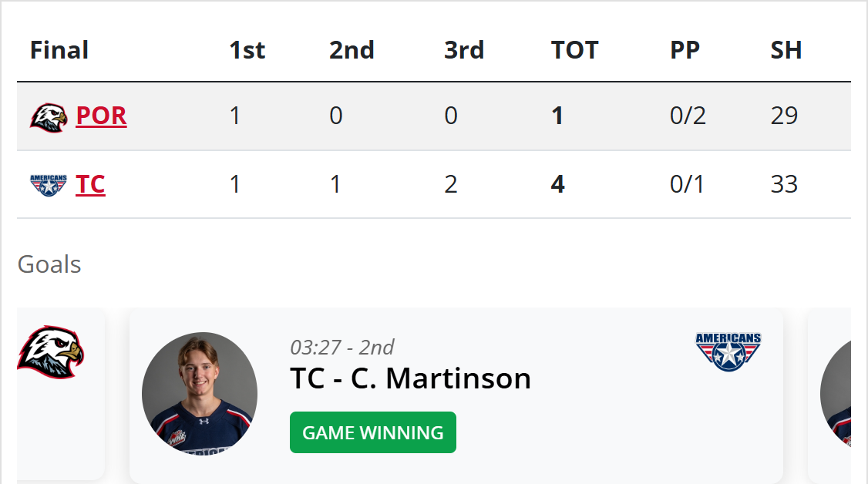Click TC's bold total score of 4
Image resolution: width=868 pixels, height=484 pixels.
click(x=557, y=185)
